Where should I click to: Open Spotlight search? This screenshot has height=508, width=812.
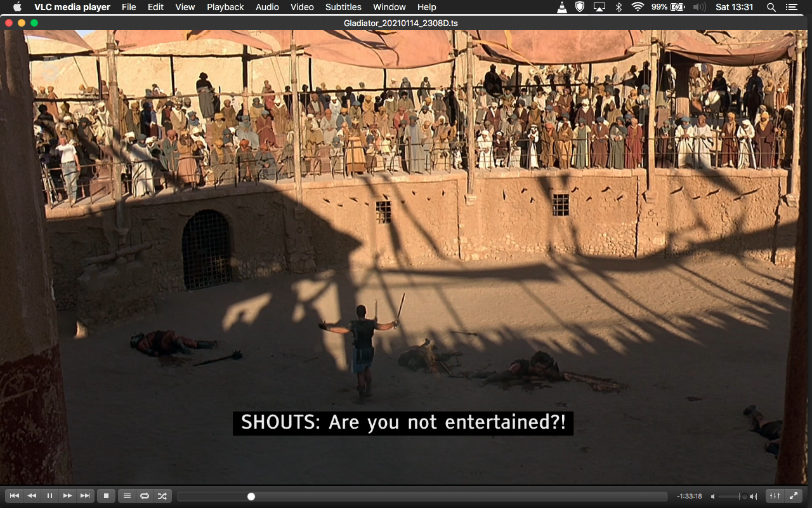coord(771,7)
